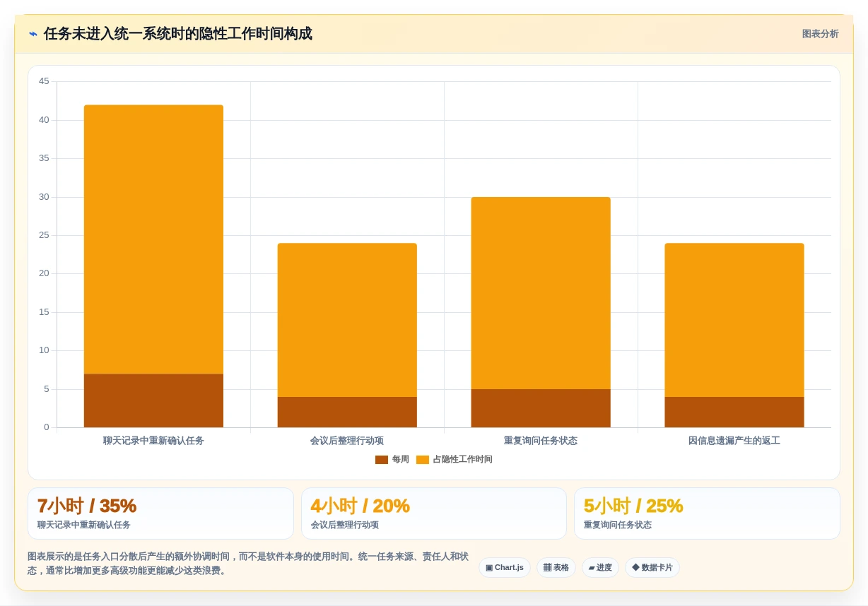Image resolution: width=868 pixels, height=606 pixels.
Task: Click the brown bar segment for 会议后整理行动项
Action: click(x=347, y=412)
